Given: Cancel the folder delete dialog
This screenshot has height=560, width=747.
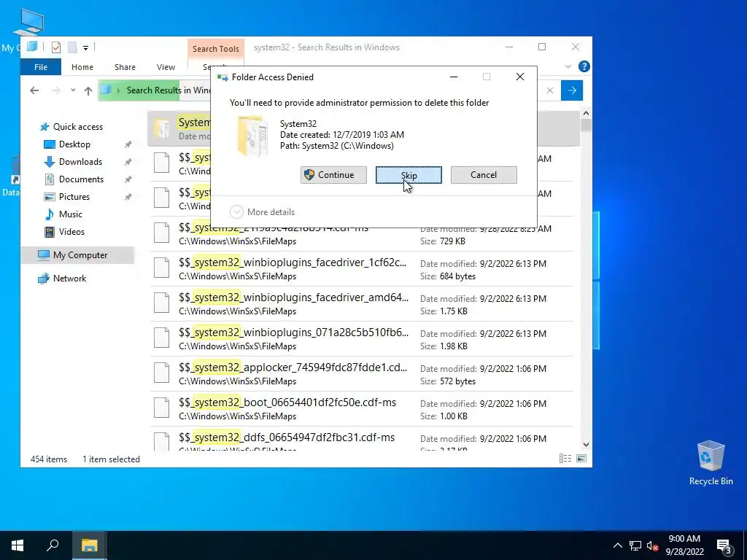Looking at the screenshot, I should 484,175.
